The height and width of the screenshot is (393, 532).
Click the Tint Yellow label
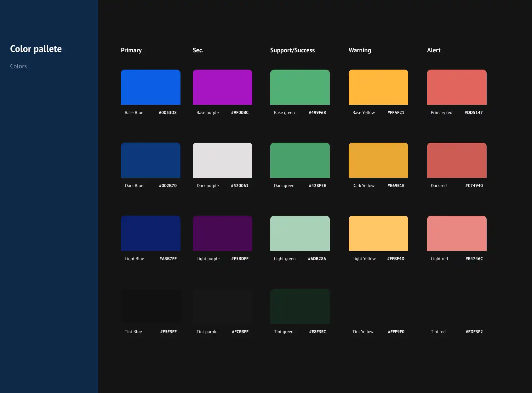tap(363, 332)
